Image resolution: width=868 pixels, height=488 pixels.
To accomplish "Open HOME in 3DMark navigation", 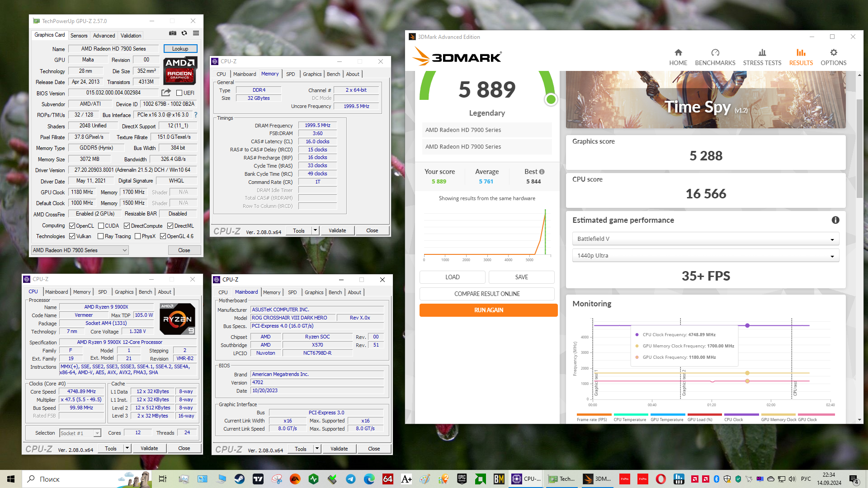I will [x=678, y=57].
